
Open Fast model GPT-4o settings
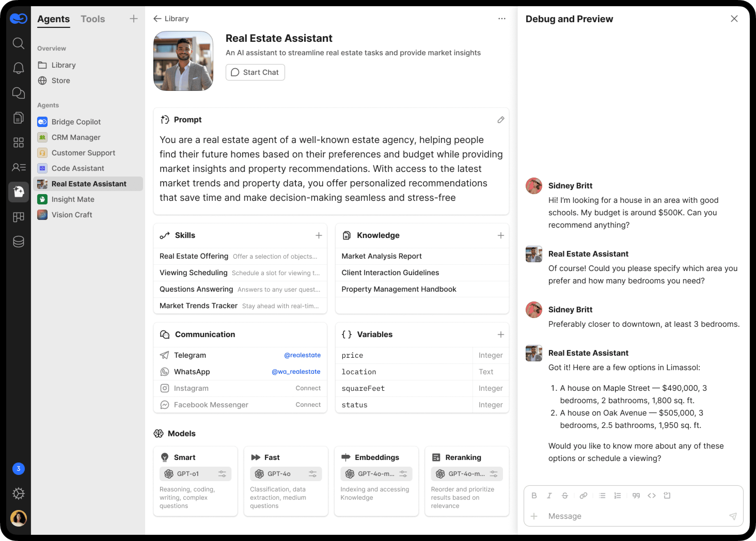tap(312, 474)
